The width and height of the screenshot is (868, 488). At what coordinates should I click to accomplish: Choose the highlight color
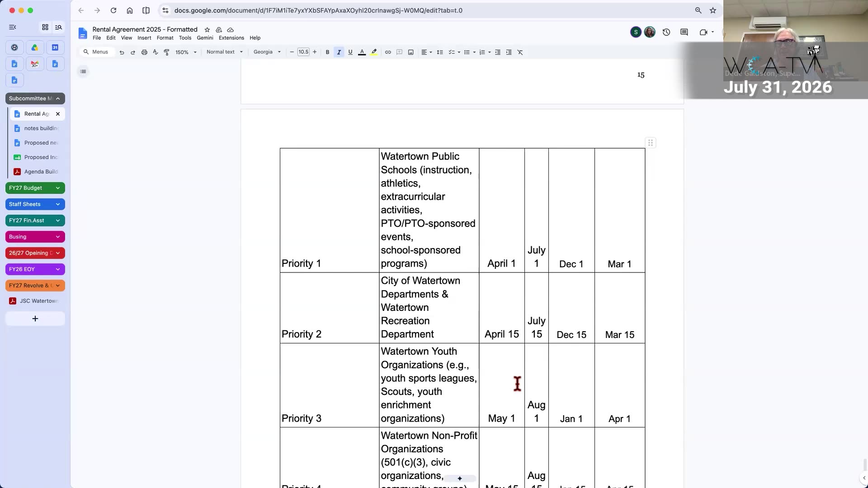[374, 52]
